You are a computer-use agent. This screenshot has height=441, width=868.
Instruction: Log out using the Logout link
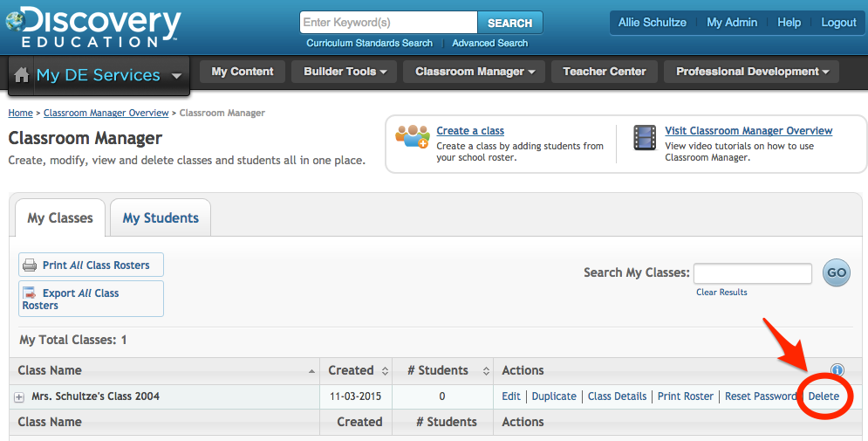point(838,23)
